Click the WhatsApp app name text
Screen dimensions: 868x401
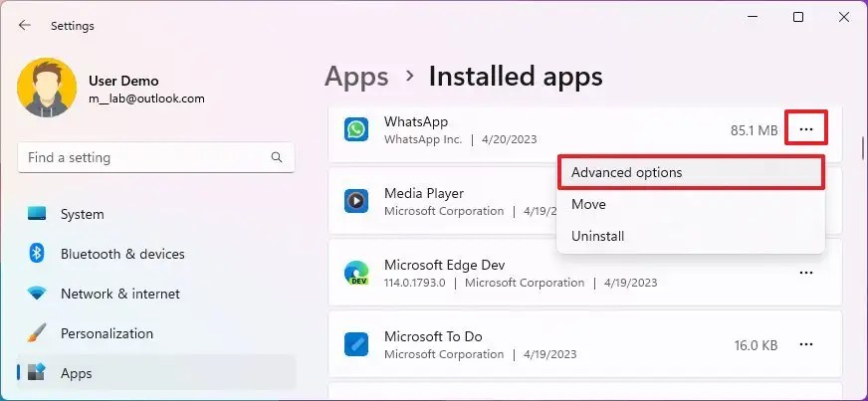[416, 121]
